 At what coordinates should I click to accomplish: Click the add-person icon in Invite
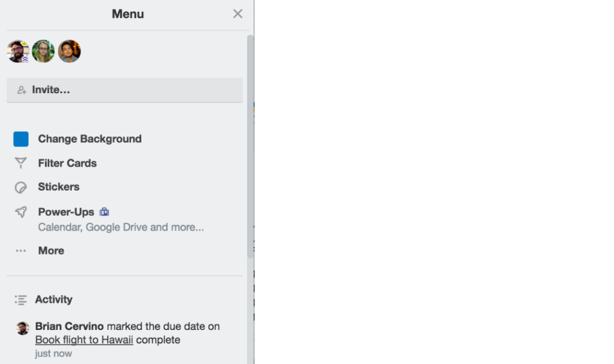22,90
